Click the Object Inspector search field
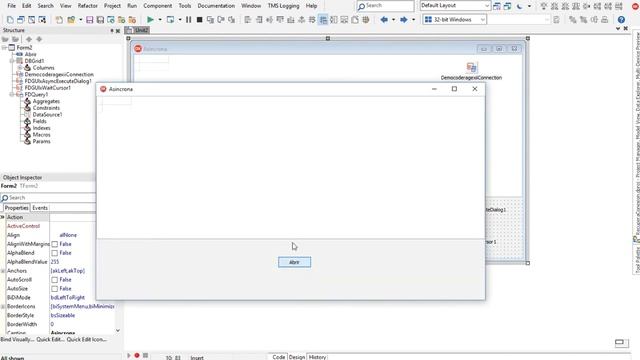The image size is (640, 360). 48,198
